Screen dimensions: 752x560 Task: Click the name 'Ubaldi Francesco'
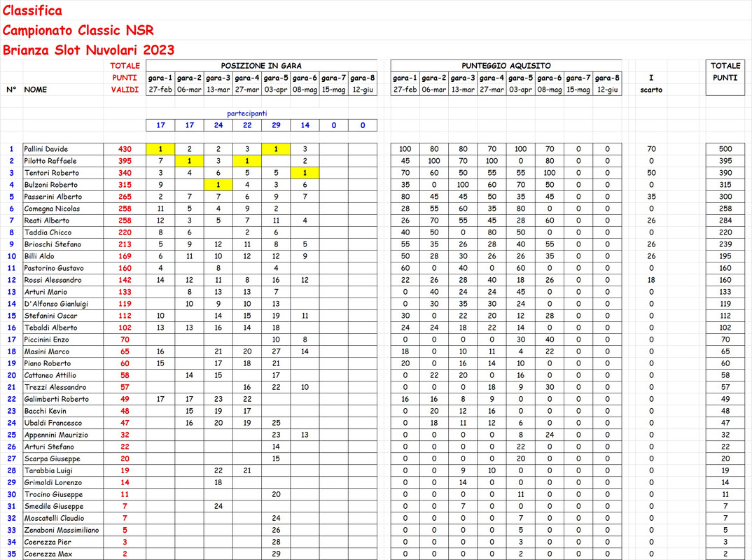pos(53,423)
